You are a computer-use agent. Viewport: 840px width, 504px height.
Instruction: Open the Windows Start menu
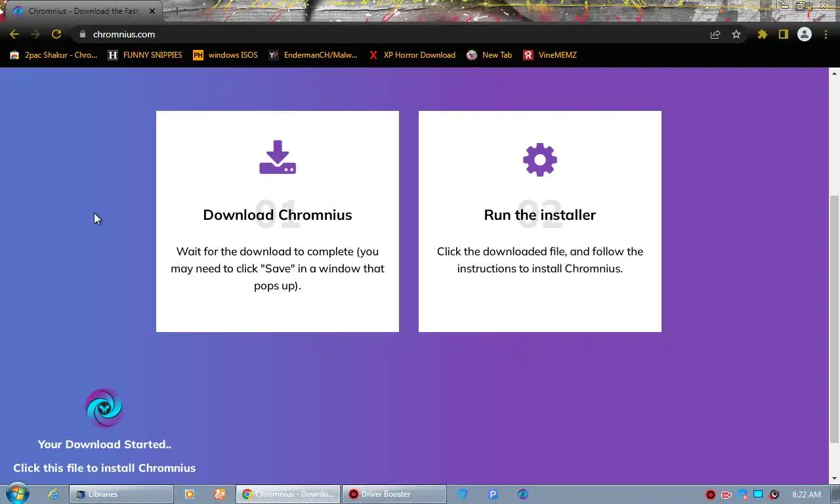(17, 494)
